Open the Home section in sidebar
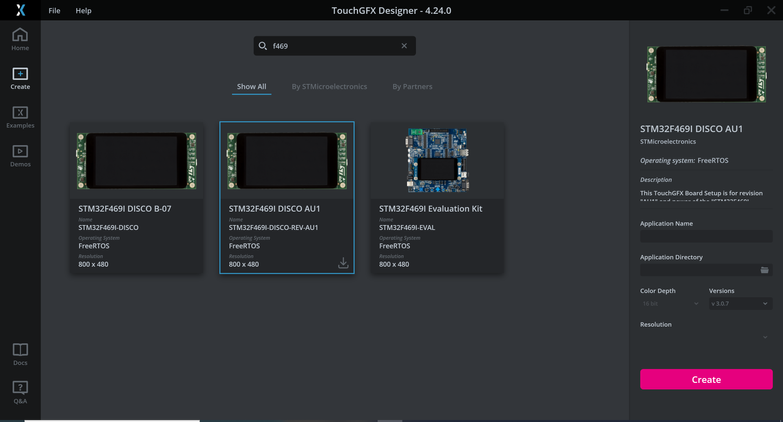The image size is (783, 422). [20, 40]
